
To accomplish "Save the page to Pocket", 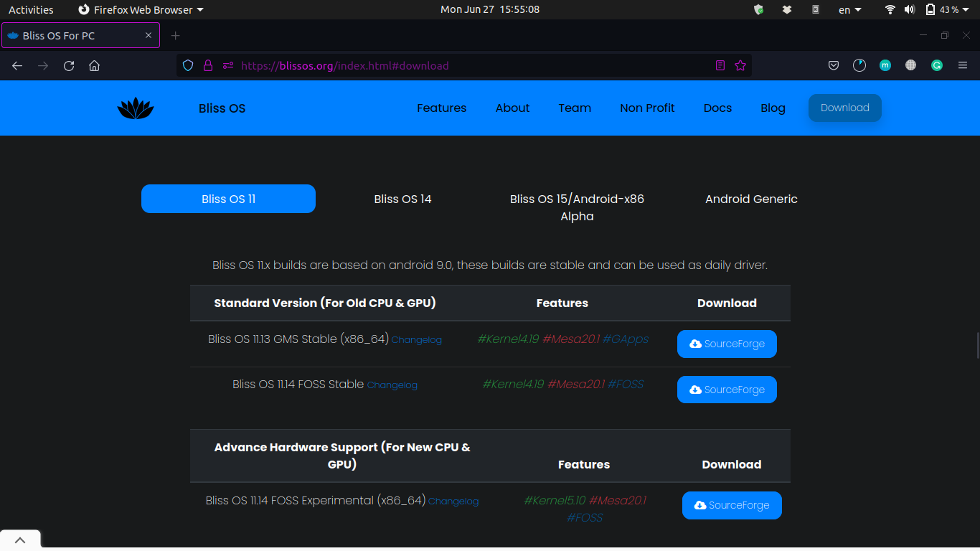I will (x=833, y=65).
